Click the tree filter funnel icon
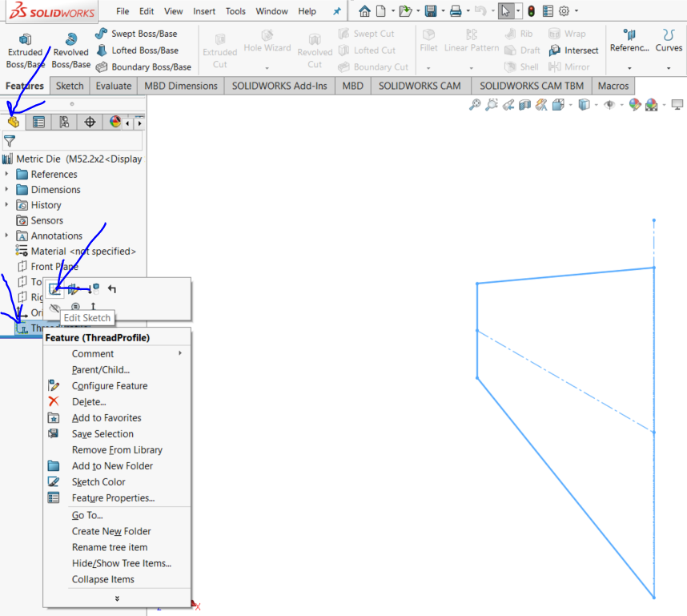Screen dimensions: 687x616 tap(9, 141)
